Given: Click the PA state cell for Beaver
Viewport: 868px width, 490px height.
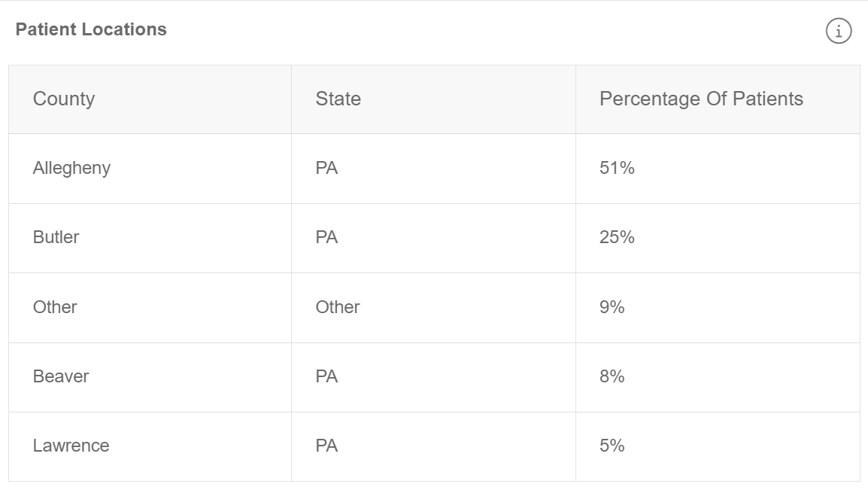Looking at the screenshot, I should (433, 377).
